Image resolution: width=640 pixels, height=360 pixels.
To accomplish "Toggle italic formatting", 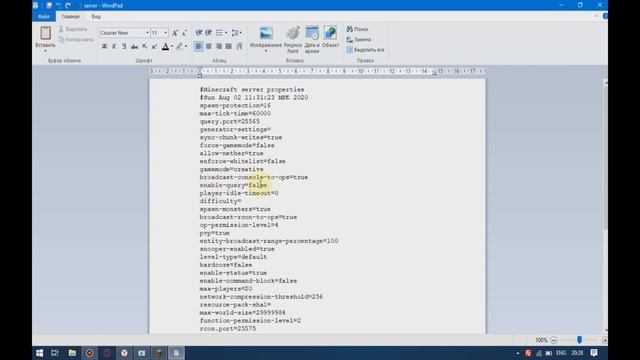I will pos(114,46).
